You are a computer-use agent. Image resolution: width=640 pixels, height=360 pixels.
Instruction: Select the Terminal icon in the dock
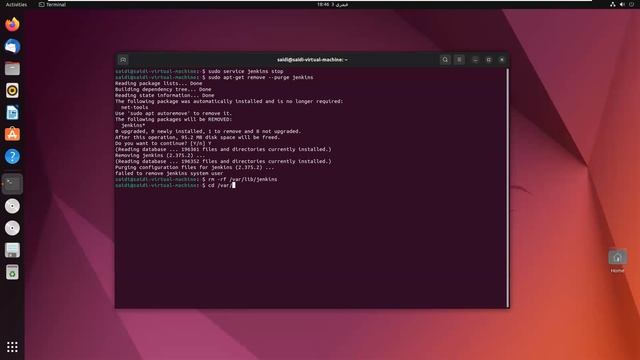click(12, 184)
